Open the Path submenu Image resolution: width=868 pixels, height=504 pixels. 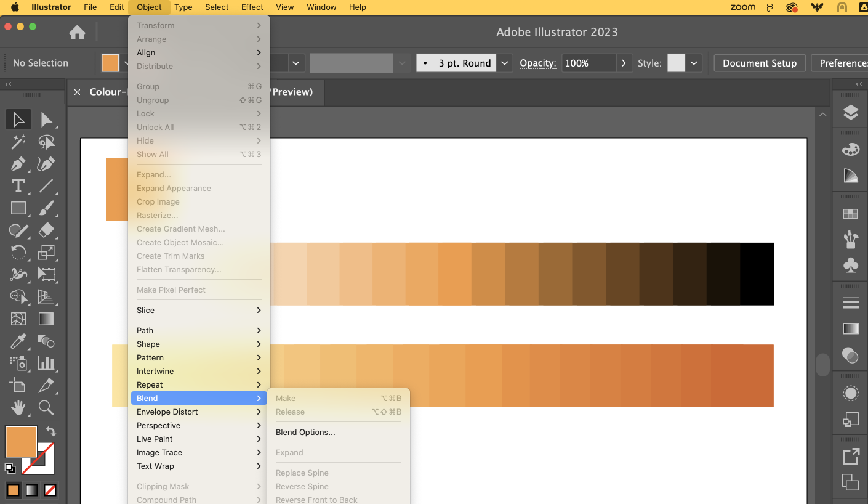click(199, 330)
